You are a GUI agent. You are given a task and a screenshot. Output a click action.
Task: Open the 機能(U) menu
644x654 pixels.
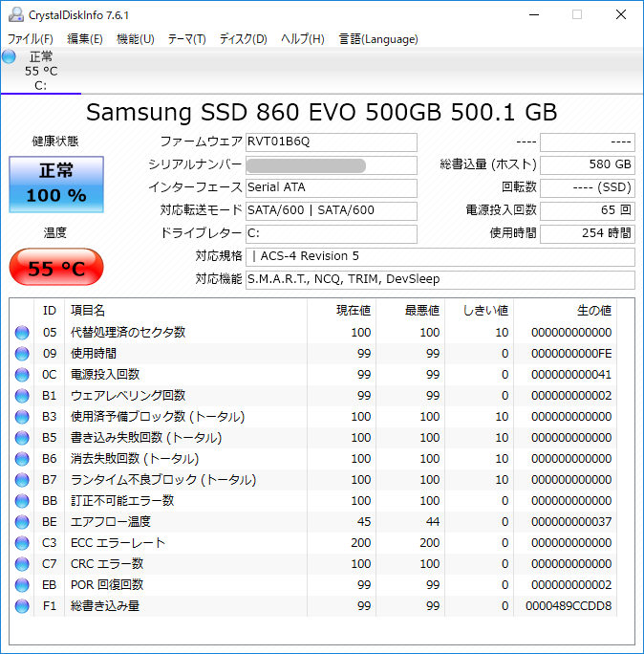click(136, 39)
